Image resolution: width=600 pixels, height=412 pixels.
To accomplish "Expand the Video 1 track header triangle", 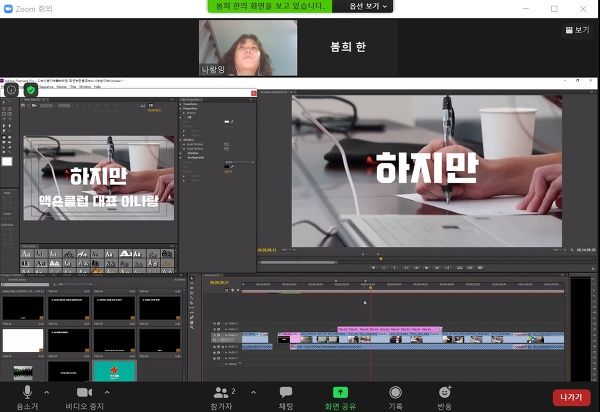I will [x=226, y=335].
